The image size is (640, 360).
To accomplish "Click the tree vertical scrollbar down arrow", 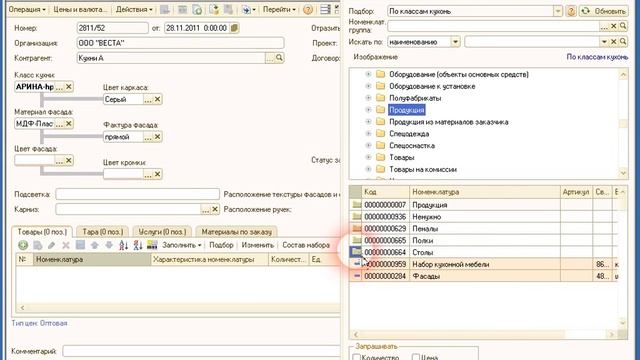I will (x=623, y=173).
